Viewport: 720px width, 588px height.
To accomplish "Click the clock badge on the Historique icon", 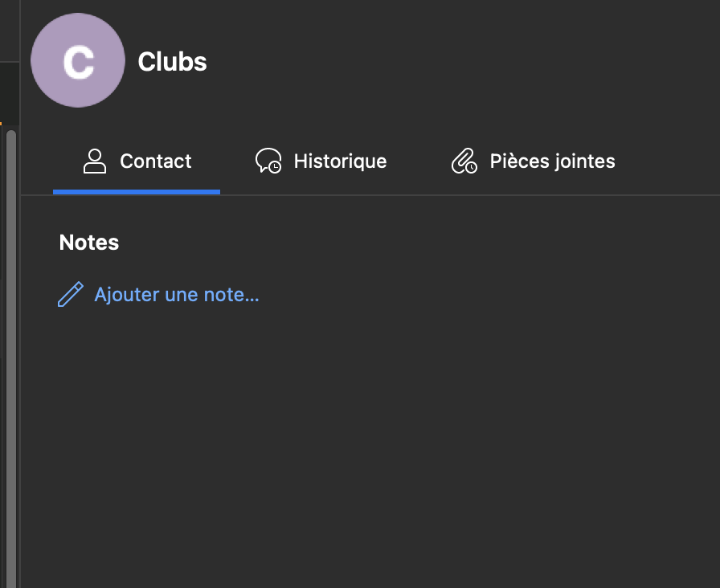I will click(x=275, y=167).
